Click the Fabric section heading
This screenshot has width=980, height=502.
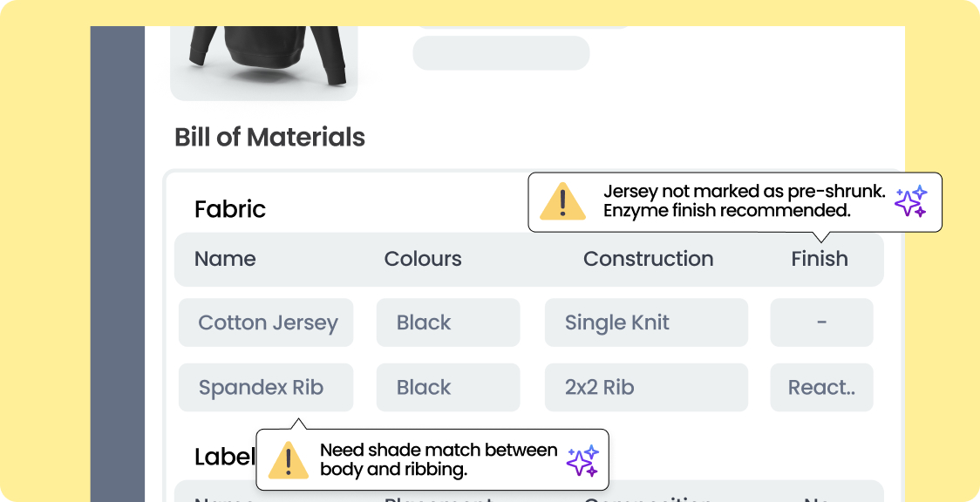(230, 209)
